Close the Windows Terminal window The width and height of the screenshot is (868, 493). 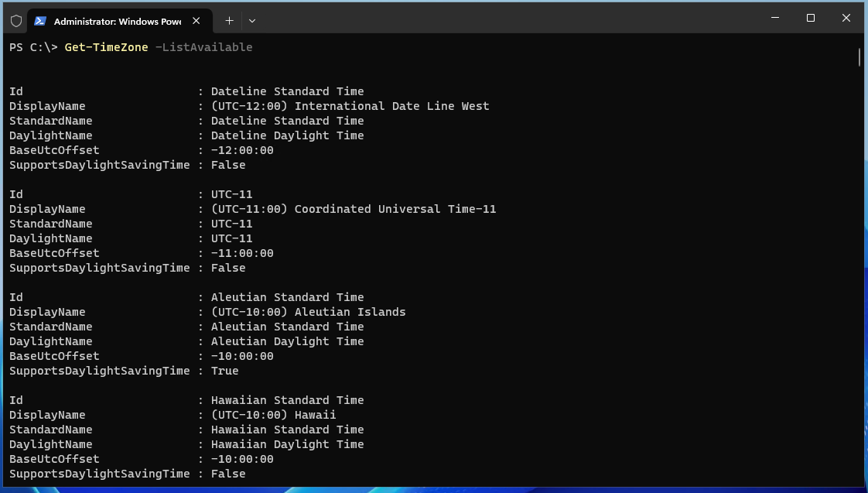click(x=847, y=17)
